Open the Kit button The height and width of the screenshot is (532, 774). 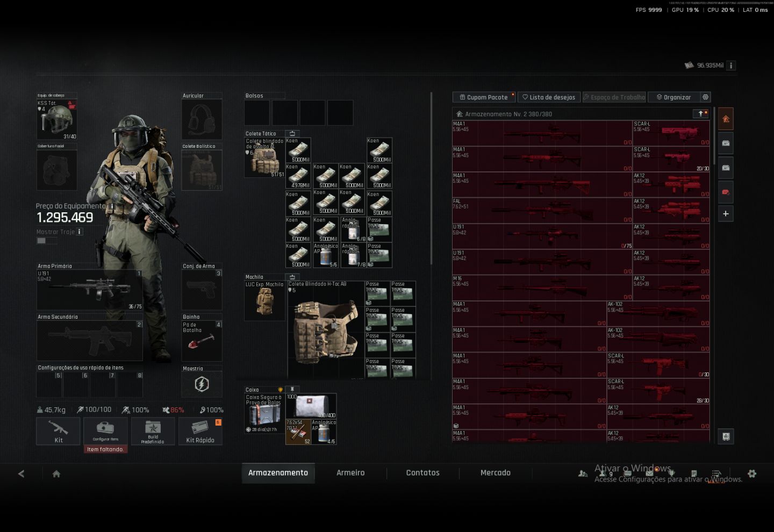tap(58, 432)
